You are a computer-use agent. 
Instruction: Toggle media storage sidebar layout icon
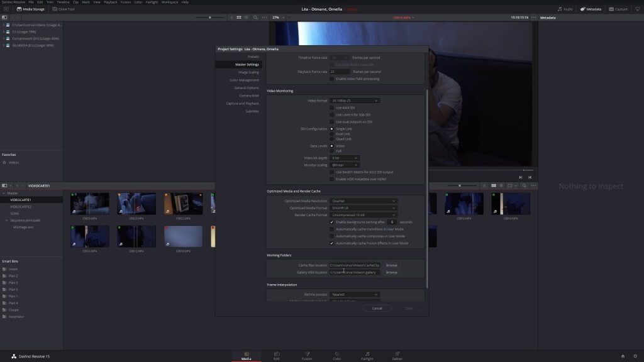coord(4,18)
